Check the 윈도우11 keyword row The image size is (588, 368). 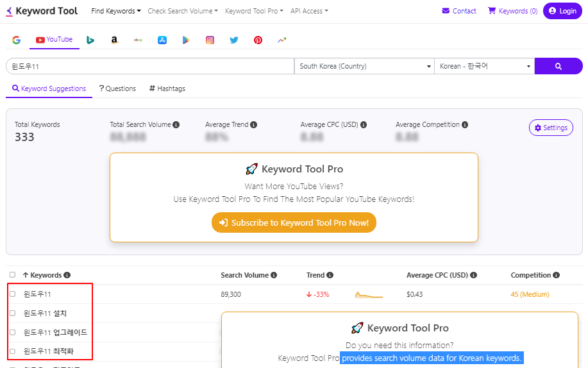click(12, 294)
